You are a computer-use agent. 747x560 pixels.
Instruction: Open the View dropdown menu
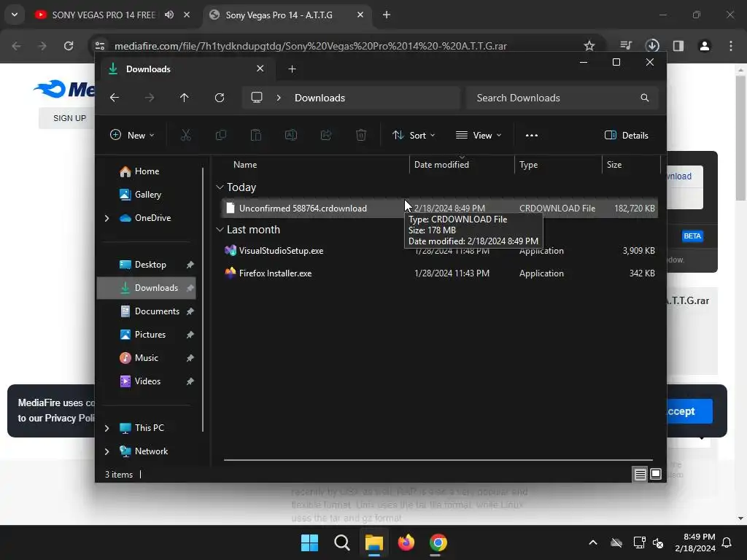pos(479,135)
